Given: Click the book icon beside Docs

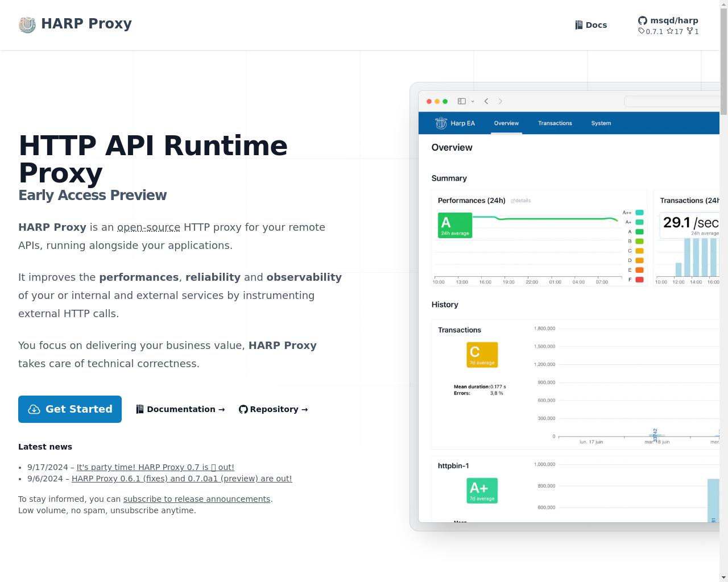Looking at the screenshot, I should [579, 25].
